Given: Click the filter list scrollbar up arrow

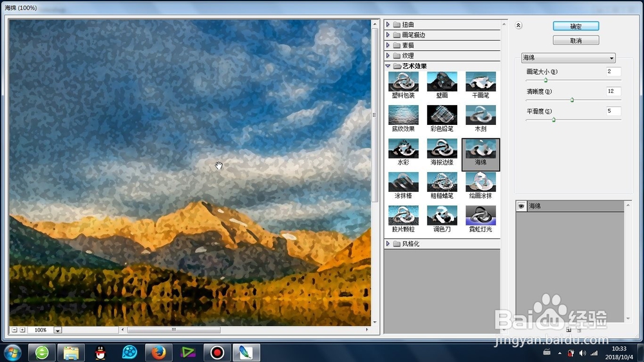Looking at the screenshot, I should tap(504, 24).
